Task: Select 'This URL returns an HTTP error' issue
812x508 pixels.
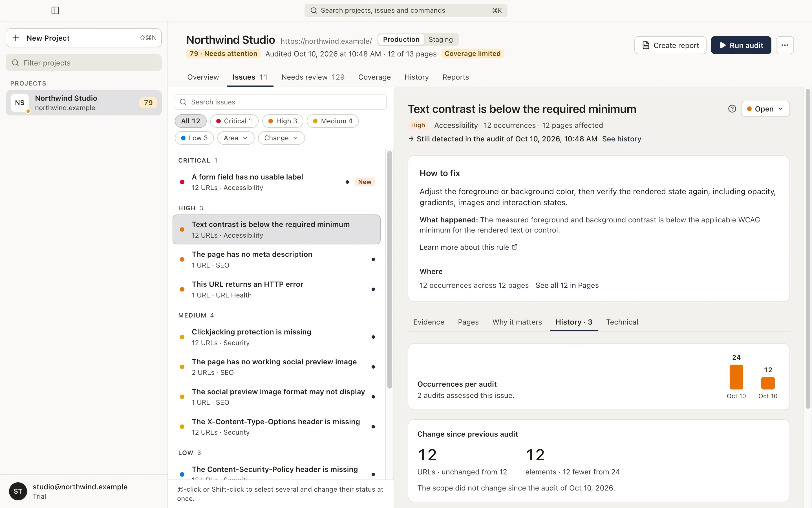Action: click(277, 289)
